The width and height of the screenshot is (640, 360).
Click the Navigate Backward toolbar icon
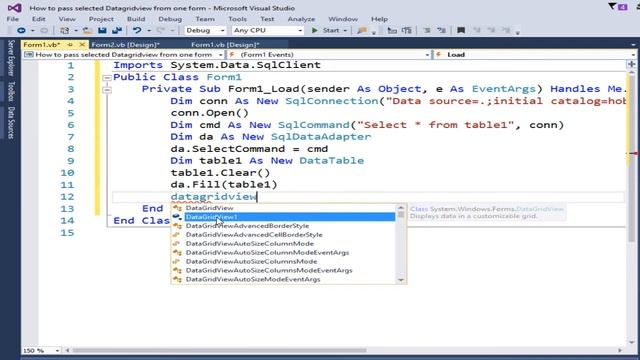[x=21, y=30]
